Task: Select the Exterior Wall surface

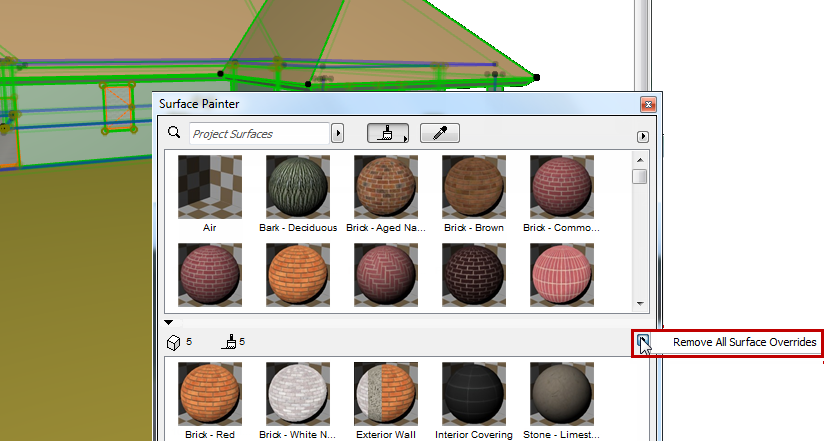Action: 386,394
